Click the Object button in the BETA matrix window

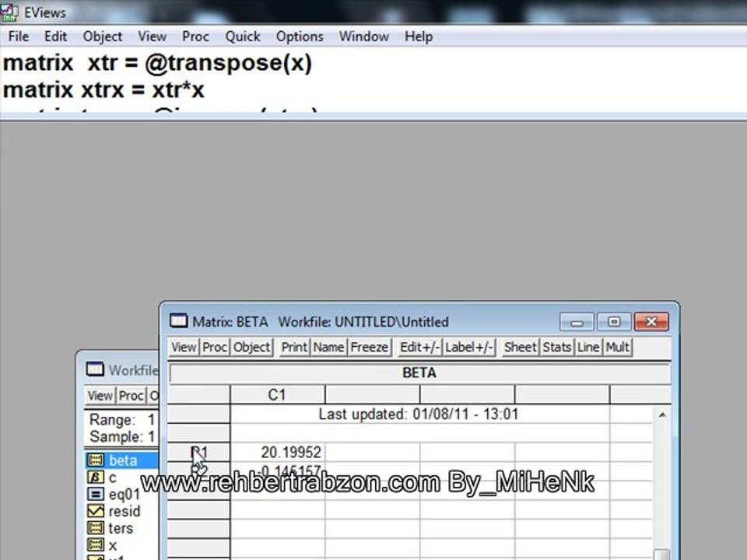tap(251, 347)
